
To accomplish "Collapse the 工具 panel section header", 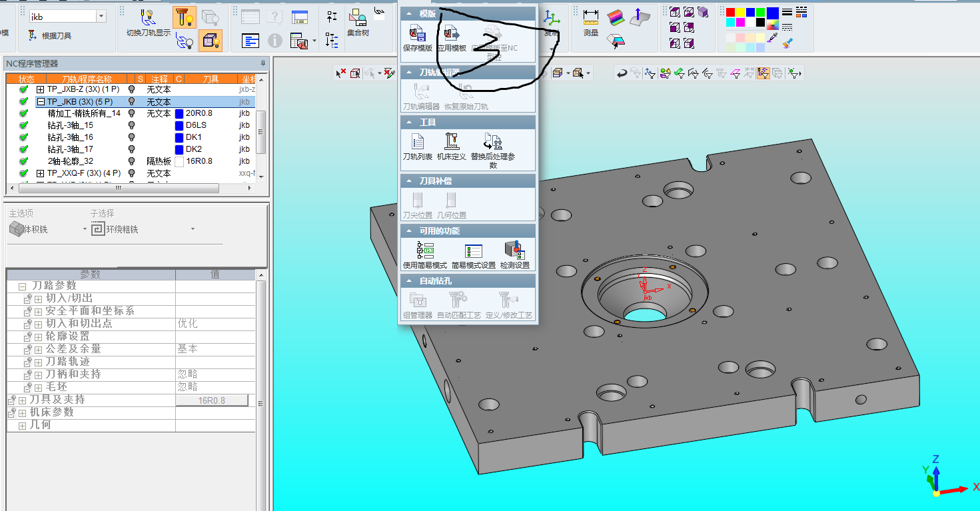I will 468,123.
